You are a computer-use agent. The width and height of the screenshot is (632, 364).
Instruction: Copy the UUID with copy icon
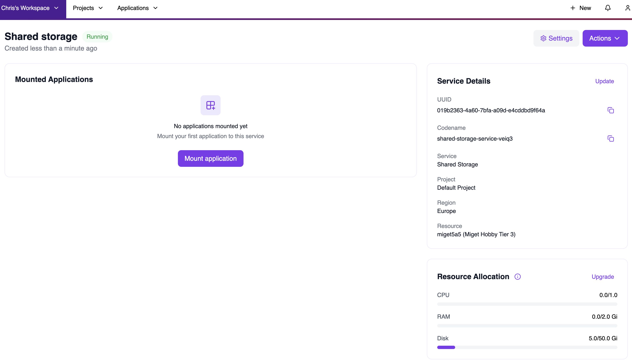click(x=611, y=110)
